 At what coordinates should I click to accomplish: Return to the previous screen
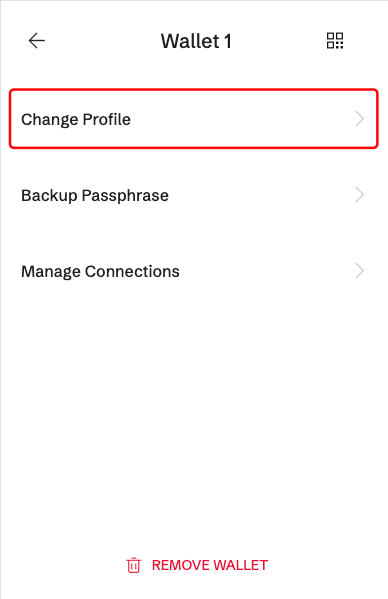[x=37, y=40]
